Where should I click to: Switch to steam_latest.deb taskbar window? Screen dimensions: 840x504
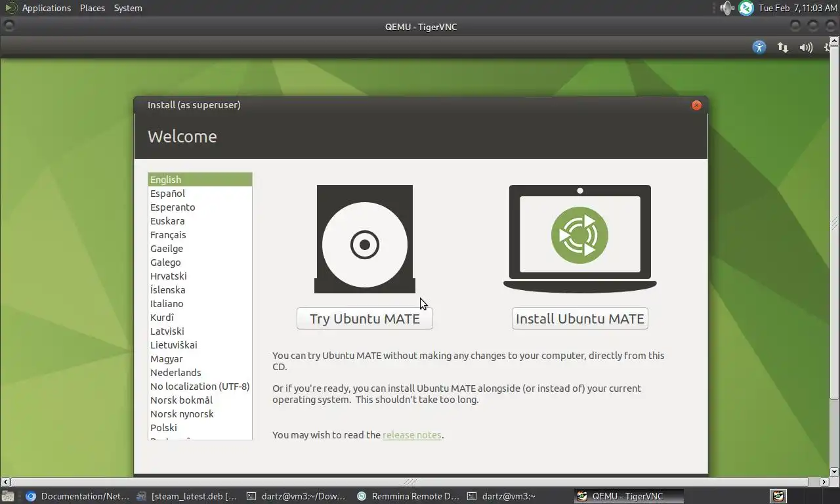point(187,496)
